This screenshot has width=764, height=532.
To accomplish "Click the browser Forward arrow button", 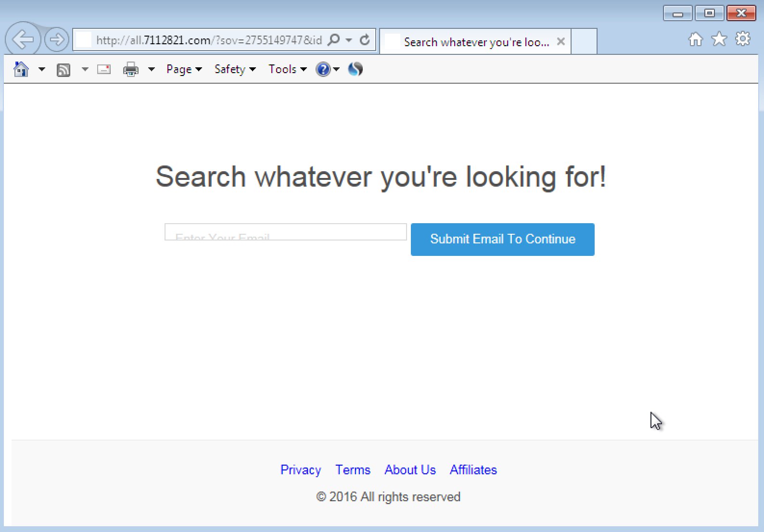I will click(57, 39).
